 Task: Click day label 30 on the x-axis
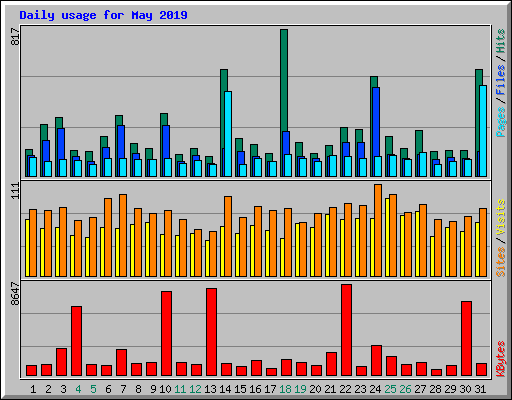(465, 389)
